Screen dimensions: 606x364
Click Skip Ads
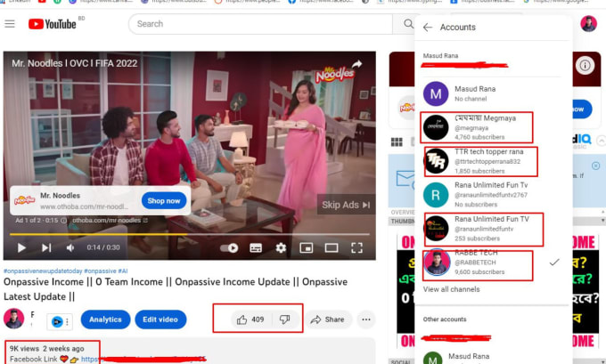[346, 205]
